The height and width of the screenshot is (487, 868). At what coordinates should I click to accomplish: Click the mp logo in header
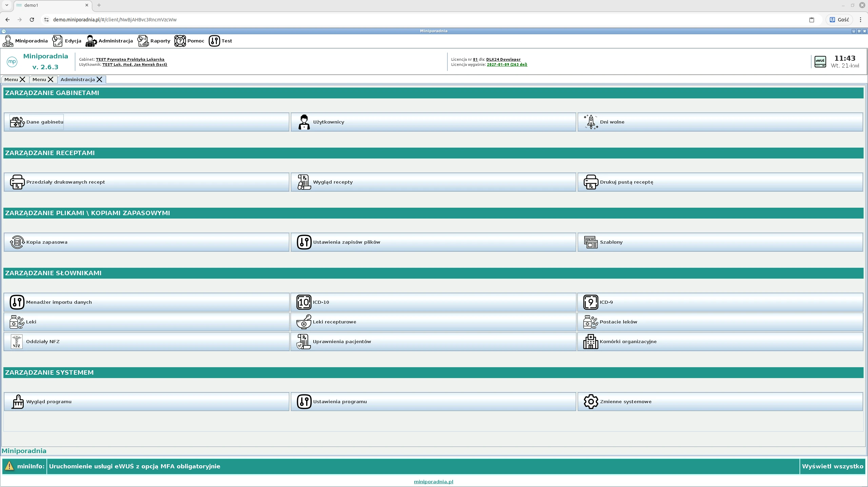click(x=12, y=61)
